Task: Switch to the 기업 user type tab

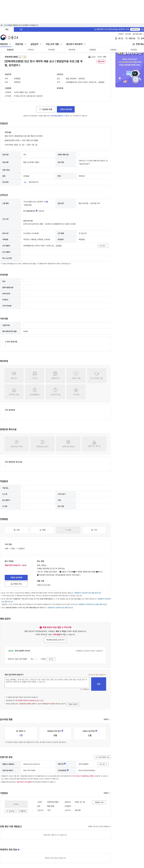Action: coord(21,29)
